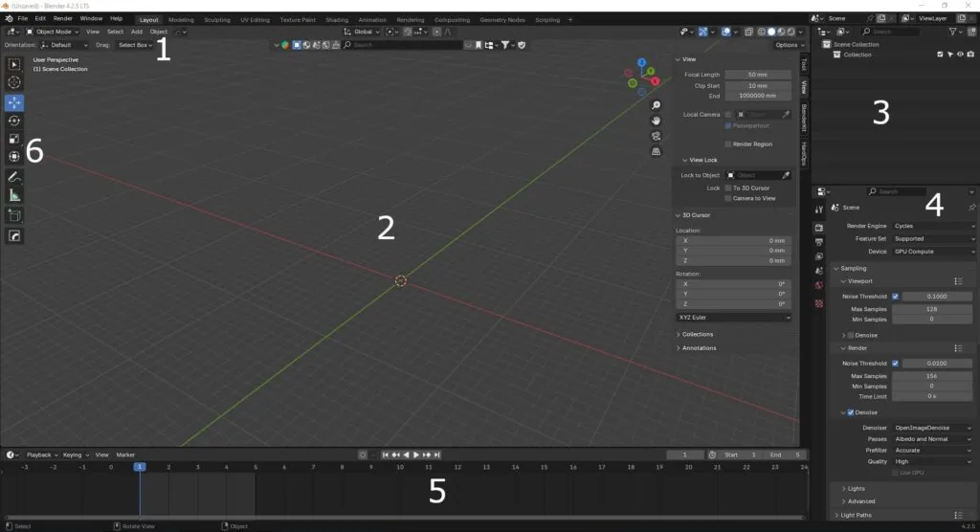The height and width of the screenshot is (532, 980).
Task: Switch to the Shading workspace tab
Action: pos(337,20)
